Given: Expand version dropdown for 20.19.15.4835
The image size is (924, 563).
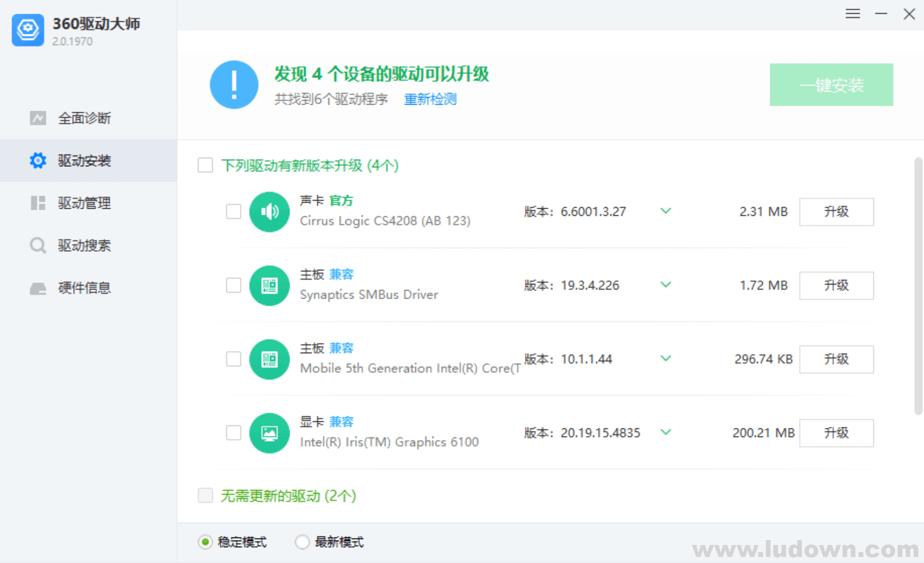Looking at the screenshot, I should click(x=666, y=432).
